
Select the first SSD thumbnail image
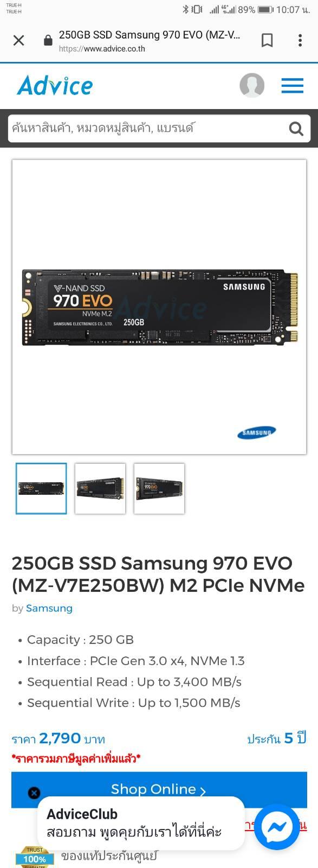click(41, 488)
